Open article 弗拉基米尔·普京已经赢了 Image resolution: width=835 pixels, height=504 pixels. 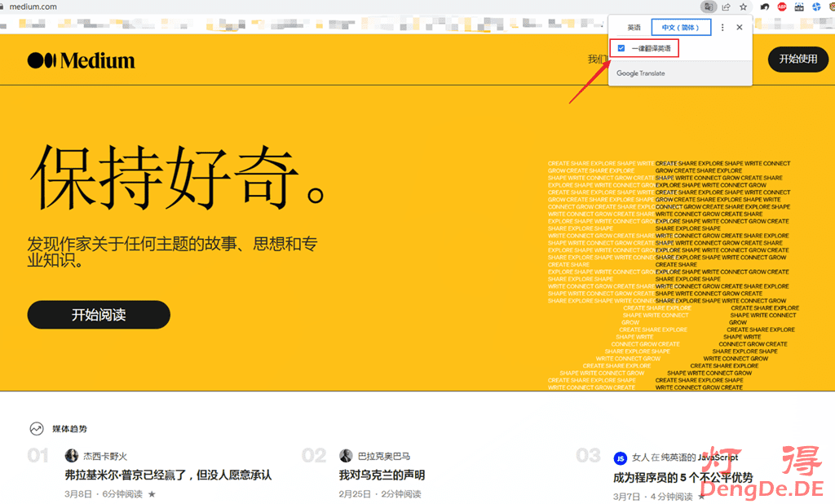168,475
